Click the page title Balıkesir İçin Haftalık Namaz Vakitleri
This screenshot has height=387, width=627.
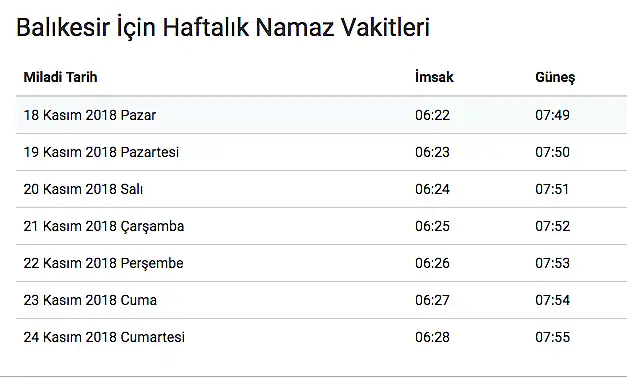pyautogui.click(x=223, y=27)
